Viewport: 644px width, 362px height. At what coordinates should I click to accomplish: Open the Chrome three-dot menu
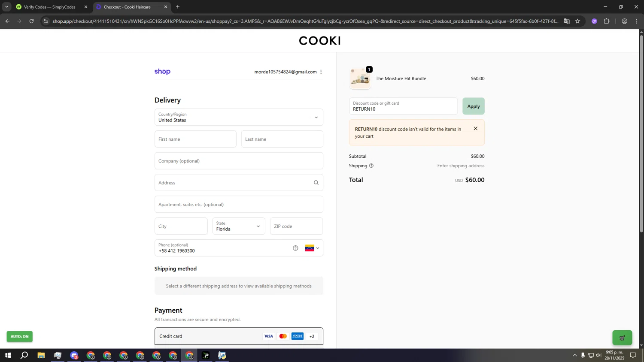click(637, 21)
